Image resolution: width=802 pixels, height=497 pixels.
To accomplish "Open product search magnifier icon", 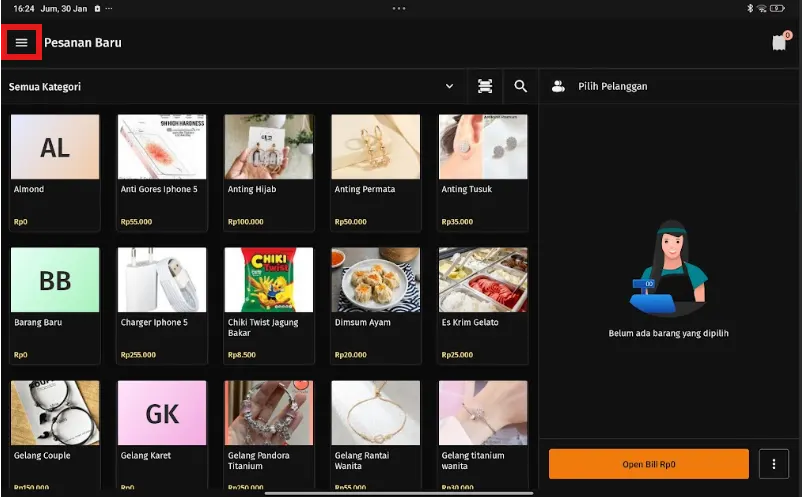I will point(520,87).
